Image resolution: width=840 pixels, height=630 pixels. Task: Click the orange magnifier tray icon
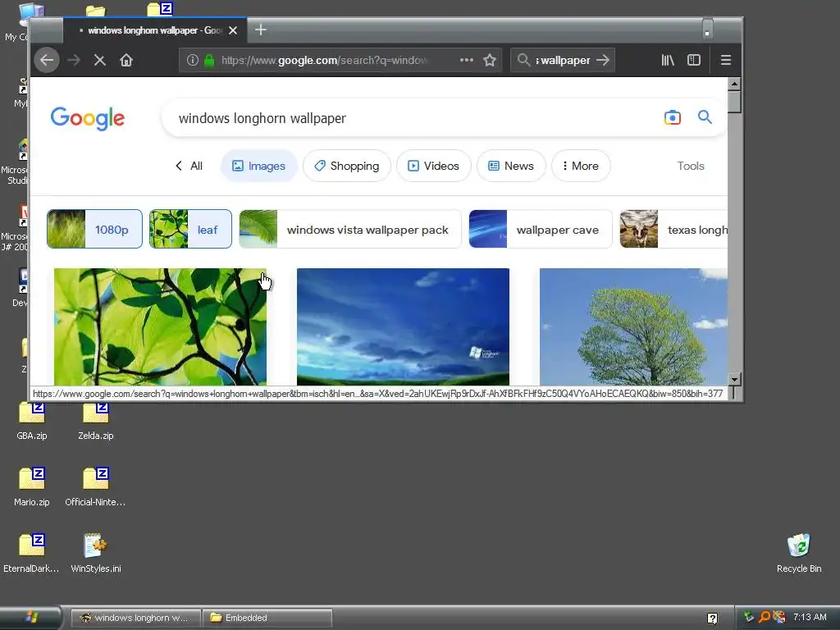[x=764, y=617]
